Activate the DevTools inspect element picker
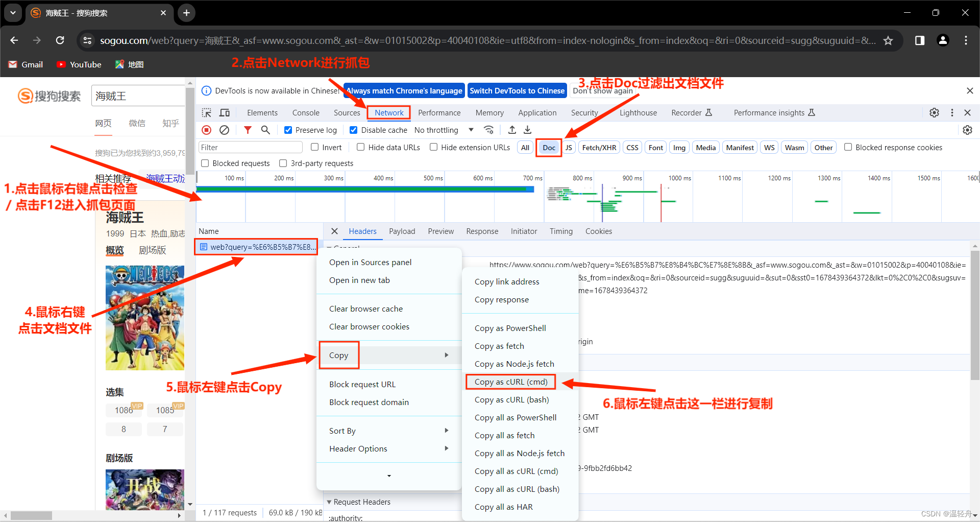Image resolution: width=980 pixels, height=522 pixels. click(207, 113)
